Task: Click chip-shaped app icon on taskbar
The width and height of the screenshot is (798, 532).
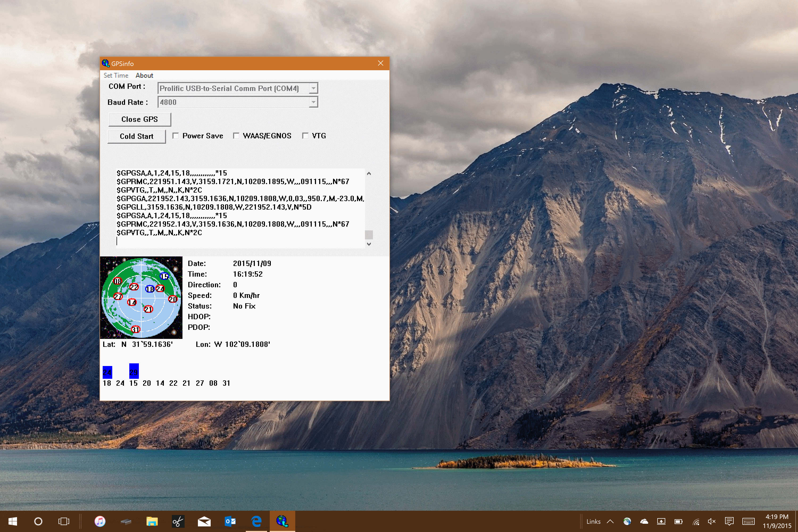Action: pyautogui.click(x=126, y=521)
